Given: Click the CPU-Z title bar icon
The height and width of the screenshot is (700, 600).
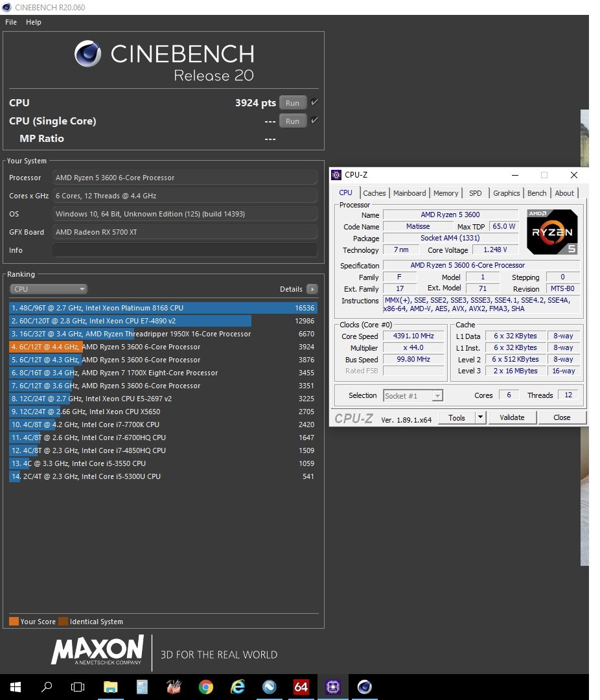Looking at the screenshot, I should tap(336, 175).
